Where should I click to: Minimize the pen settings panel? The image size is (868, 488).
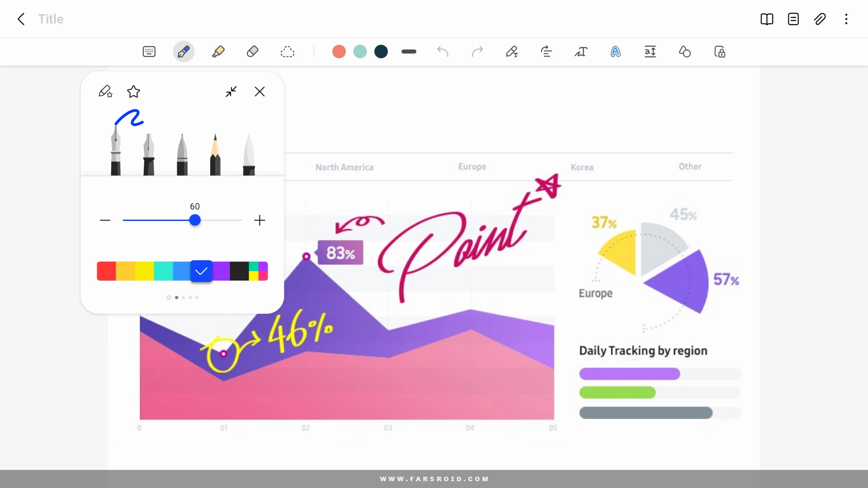click(231, 92)
